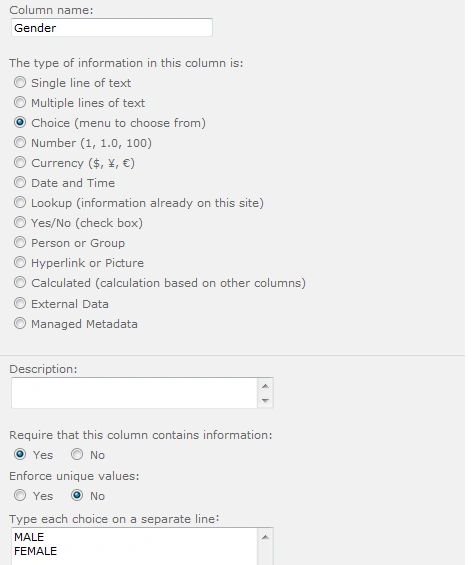Click Description scrollbar up arrow

pyautogui.click(x=265, y=386)
